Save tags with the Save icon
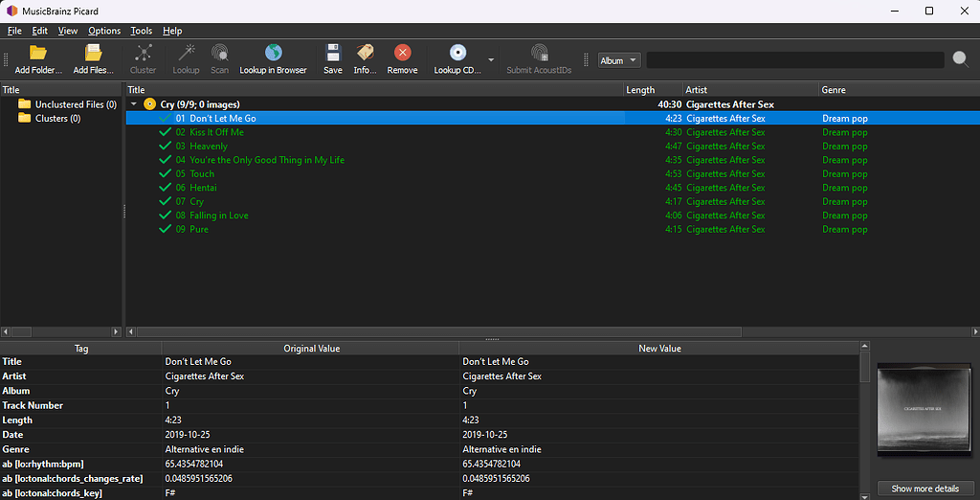The height and width of the screenshot is (500, 980). click(333, 53)
